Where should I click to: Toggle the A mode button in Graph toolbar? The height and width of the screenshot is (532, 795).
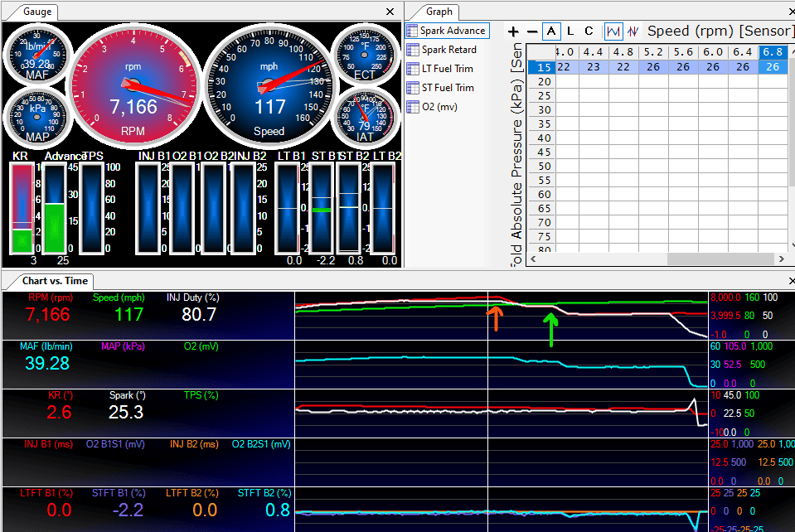coord(551,31)
